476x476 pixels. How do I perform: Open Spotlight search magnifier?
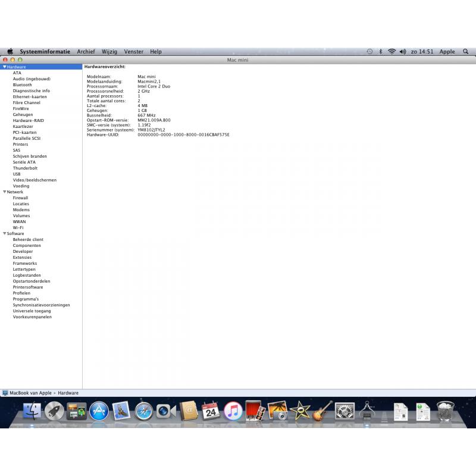(466, 52)
